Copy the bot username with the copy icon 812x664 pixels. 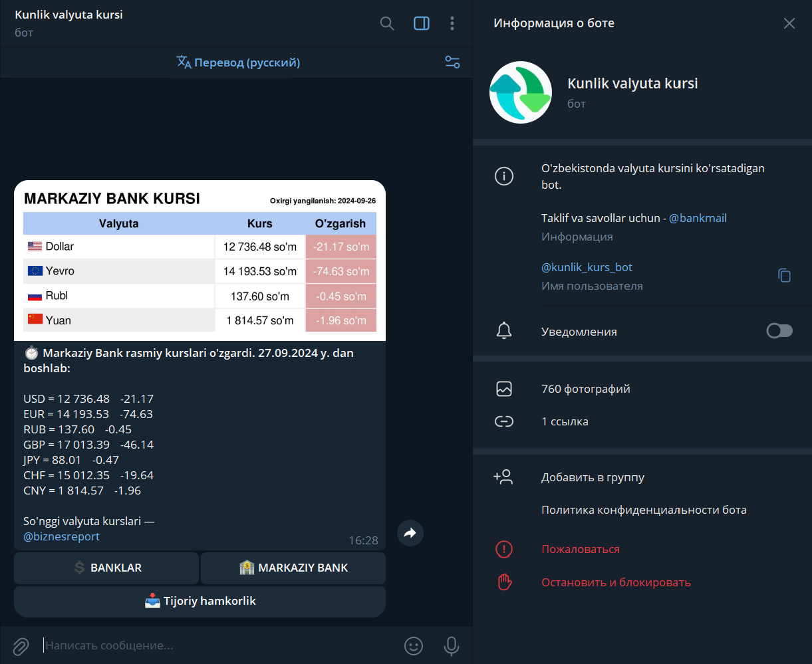(785, 275)
